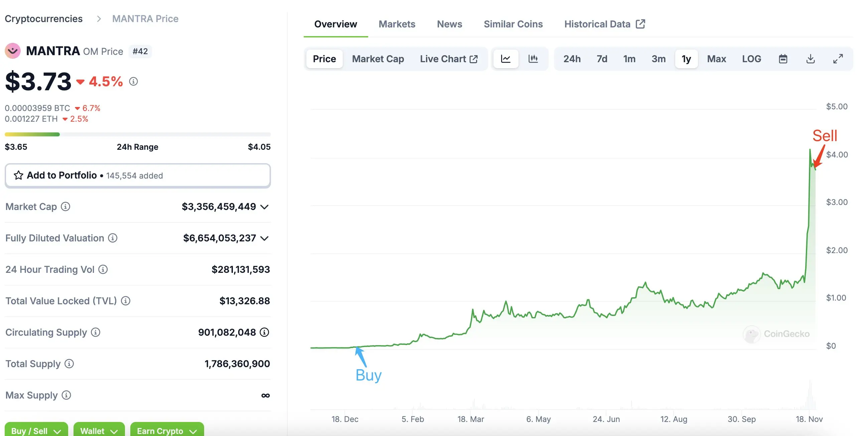Open the Buy / Sell dropdown
Viewport: 868px width, 436px height.
[x=36, y=430]
